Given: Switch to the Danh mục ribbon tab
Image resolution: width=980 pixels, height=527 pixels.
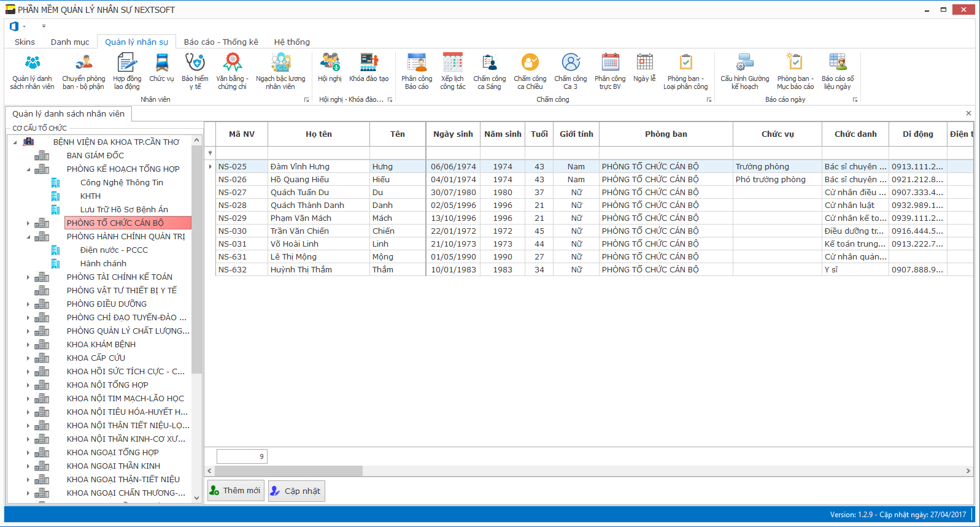Looking at the screenshot, I should [x=70, y=42].
